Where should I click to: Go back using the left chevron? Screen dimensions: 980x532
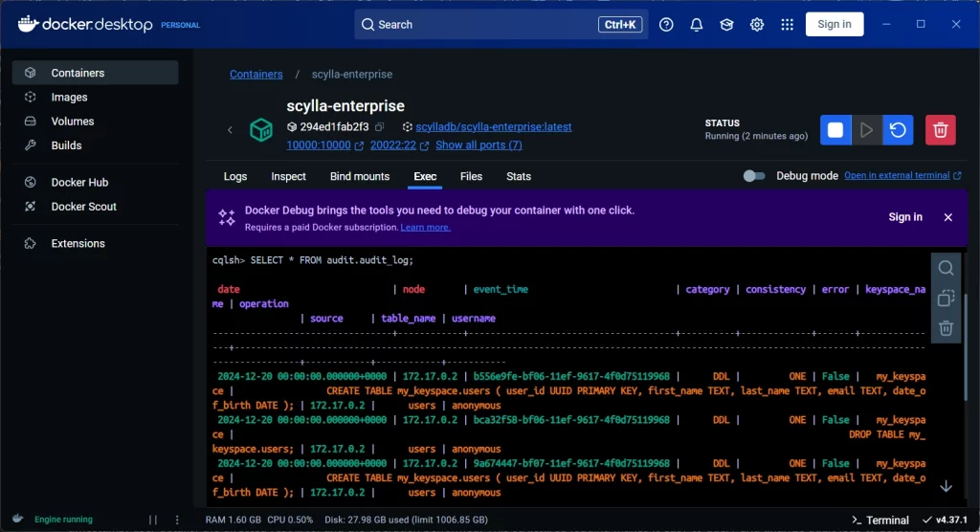coord(230,130)
